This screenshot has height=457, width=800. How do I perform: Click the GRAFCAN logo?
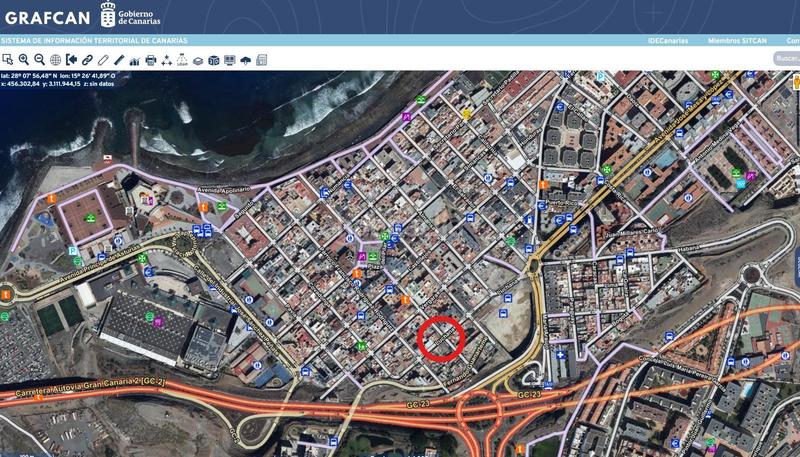(47, 16)
